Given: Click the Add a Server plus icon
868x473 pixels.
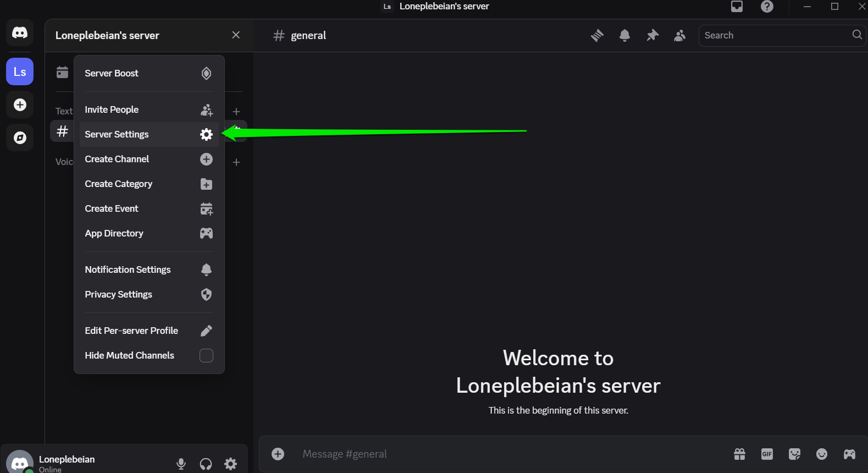Looking at the screenshot, I should 20,105.
